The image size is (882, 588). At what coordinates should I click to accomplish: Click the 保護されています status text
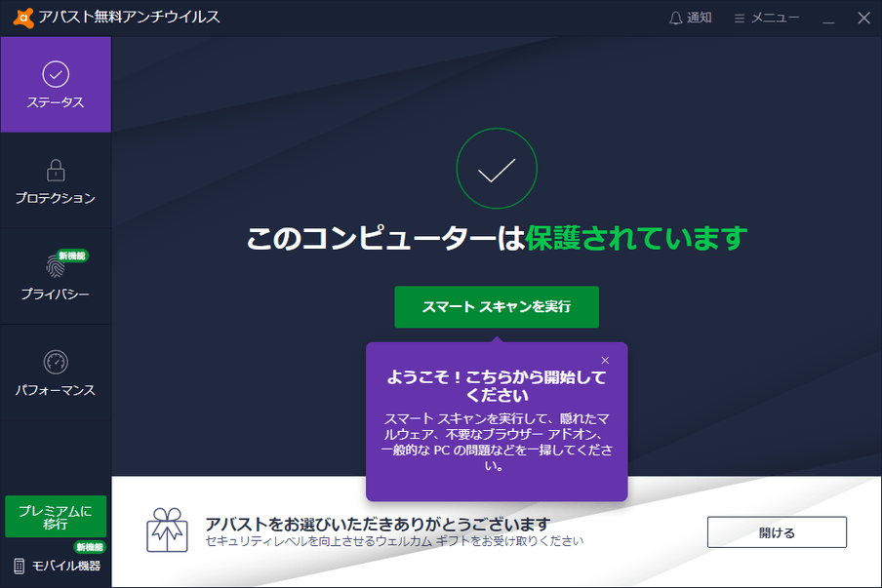(x=636, y=238)
